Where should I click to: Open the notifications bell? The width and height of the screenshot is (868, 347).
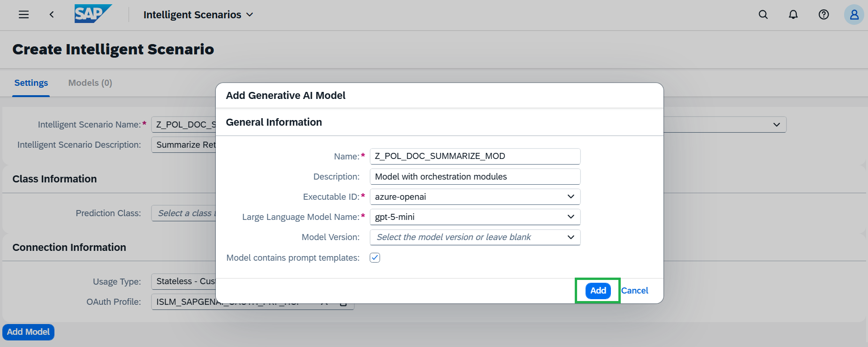[793, 15]
